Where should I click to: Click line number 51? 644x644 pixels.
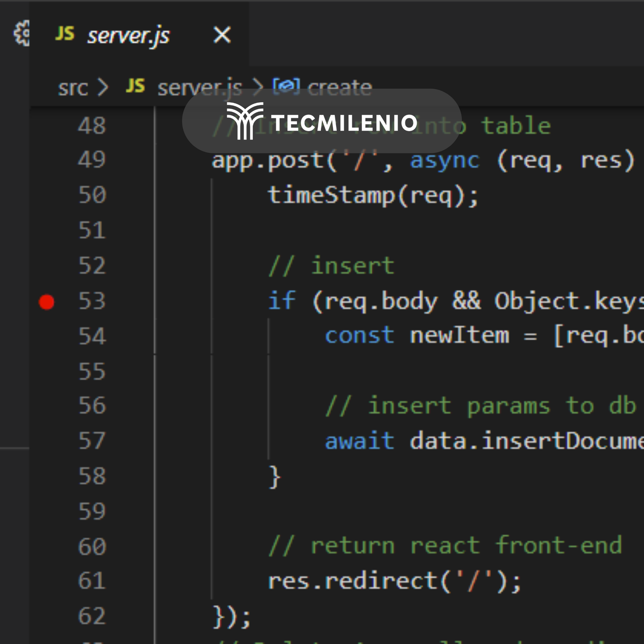(x=92, y=230)
